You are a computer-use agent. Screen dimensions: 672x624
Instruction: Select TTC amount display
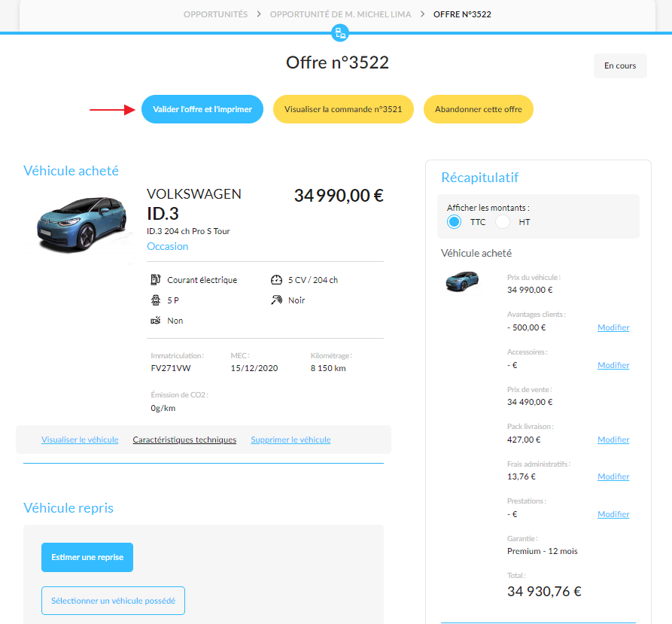(454, 222)
